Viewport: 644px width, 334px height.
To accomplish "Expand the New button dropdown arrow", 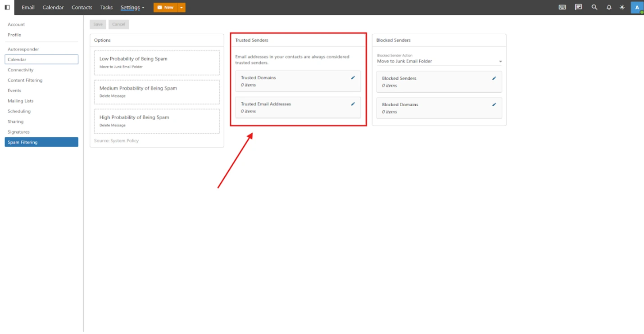I will point(181,7).
